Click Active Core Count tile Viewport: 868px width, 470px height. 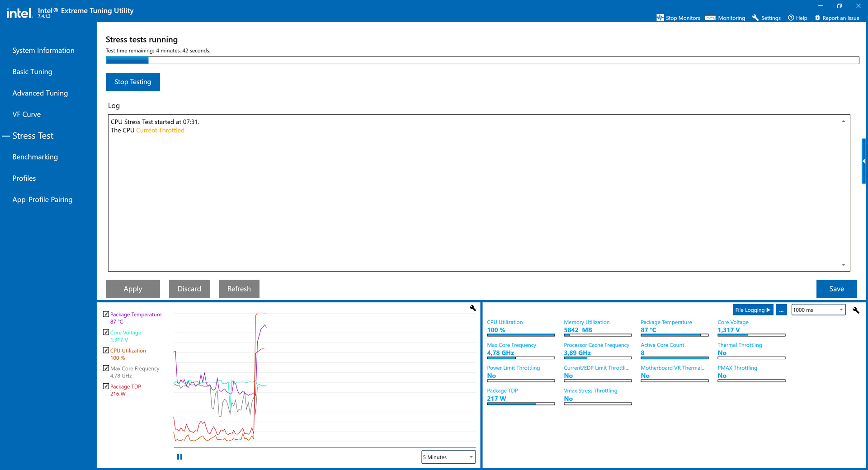(675, 351)
